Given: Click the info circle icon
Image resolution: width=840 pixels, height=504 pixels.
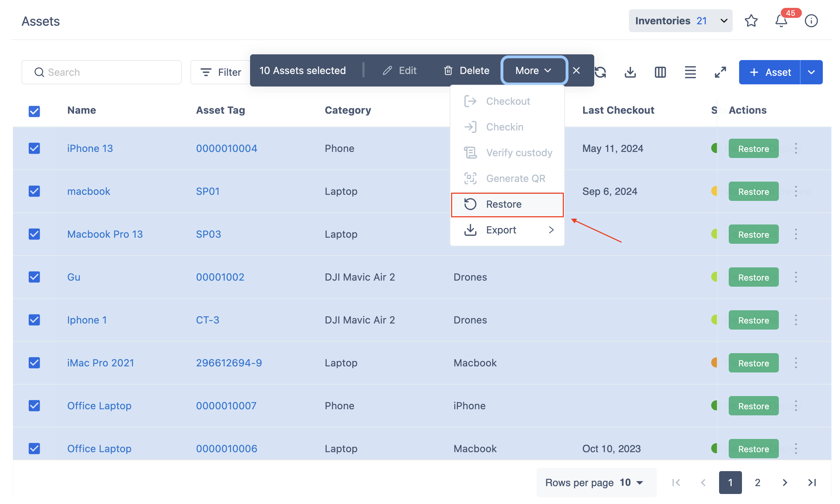Looking at the screenshot, I should (811, 21).
